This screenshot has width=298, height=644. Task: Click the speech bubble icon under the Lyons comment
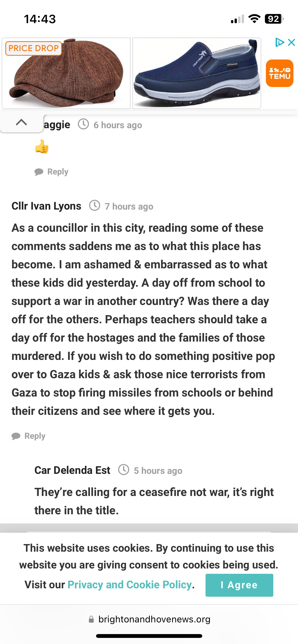pos(16,436)
